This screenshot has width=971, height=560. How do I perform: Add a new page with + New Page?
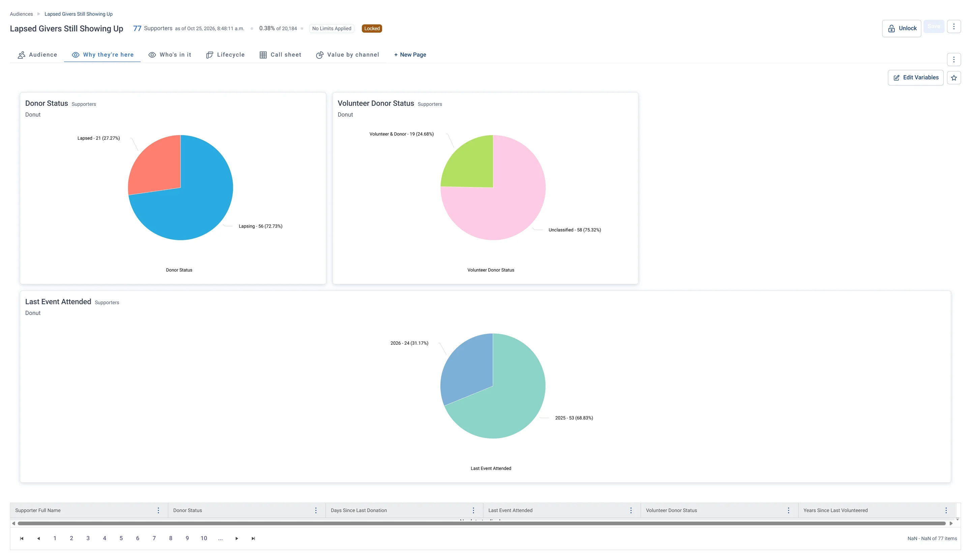coord(410,55)
